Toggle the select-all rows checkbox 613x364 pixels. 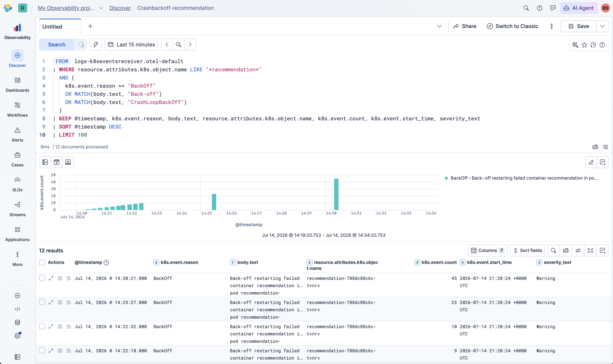42,262
